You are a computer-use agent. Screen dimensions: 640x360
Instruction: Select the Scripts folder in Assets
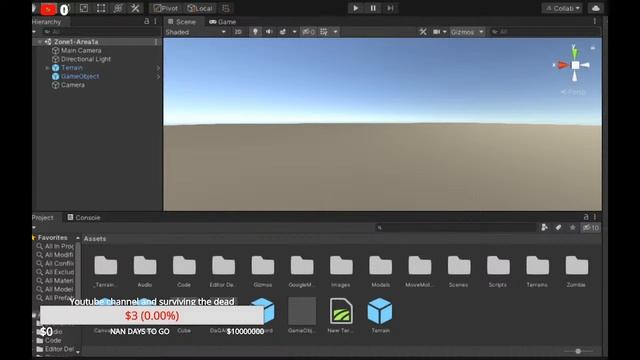[x=498, y=271]
